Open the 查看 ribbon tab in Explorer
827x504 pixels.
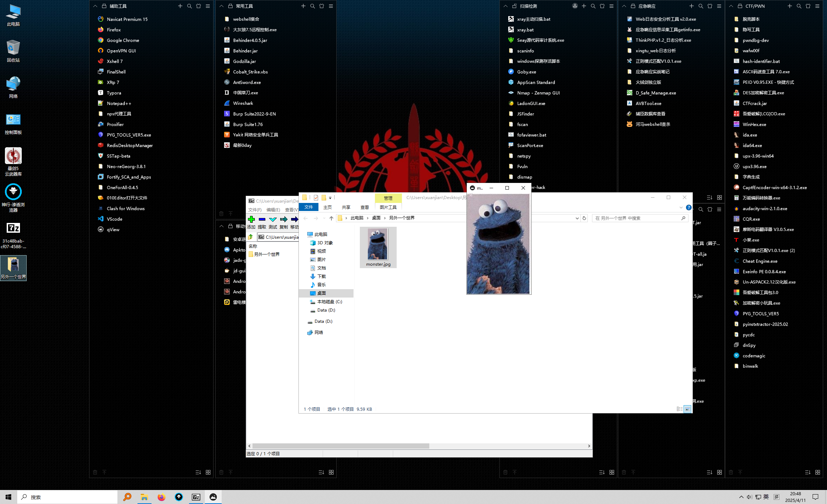click(x=364, y=207)
